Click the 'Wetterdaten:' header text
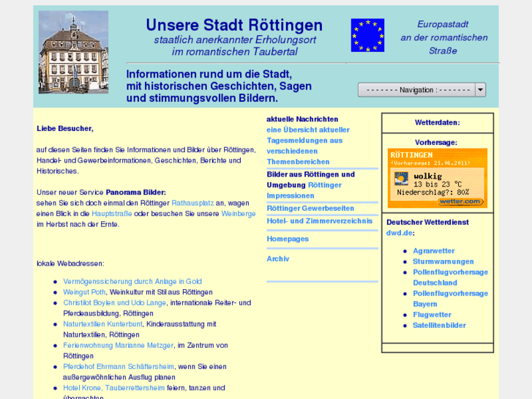 (x=438, y=122)
